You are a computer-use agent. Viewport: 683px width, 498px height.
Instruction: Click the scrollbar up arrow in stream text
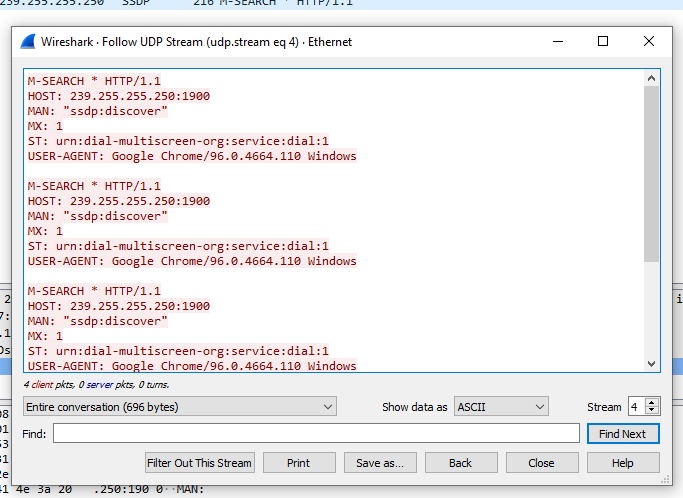651,78
